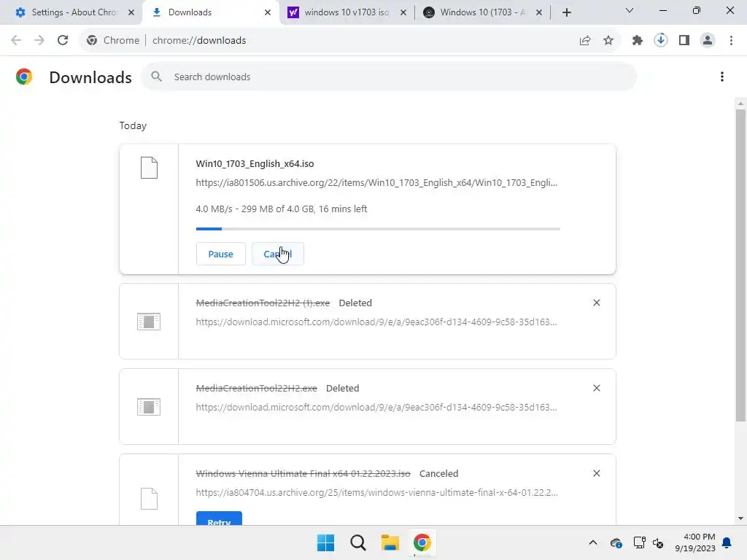Reload the Downloads page
The width and height of the screenshot is (747, 560).
tap(63, 41)
